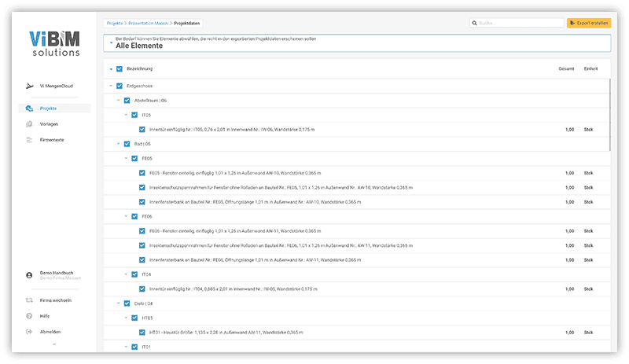Uncheck the IT04 group checkbox
This screenshot has width=629, height=364.
coord(134,274)
